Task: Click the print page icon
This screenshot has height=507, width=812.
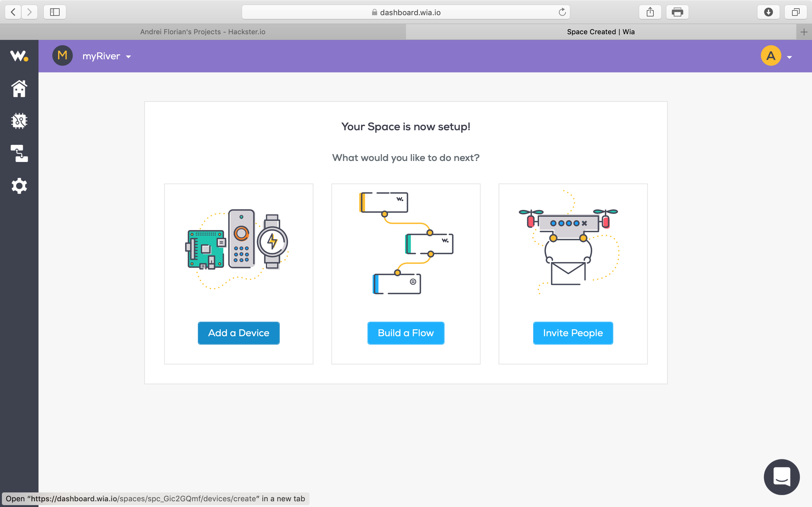Action: [677, 12]
